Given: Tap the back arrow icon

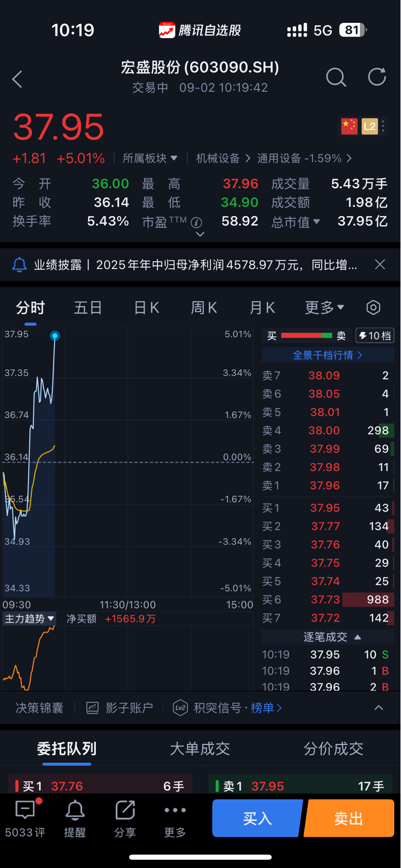Looking at the screenshot, I should pos(17,79).
